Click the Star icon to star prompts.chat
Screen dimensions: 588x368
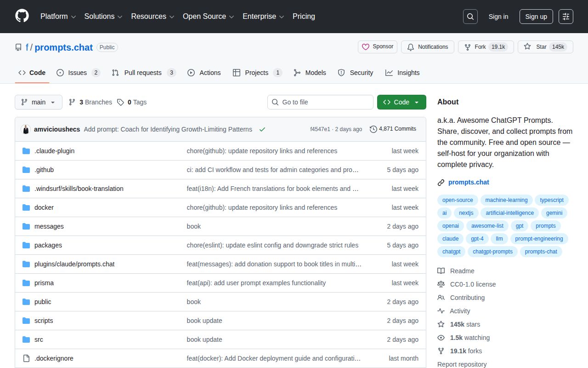527,46
